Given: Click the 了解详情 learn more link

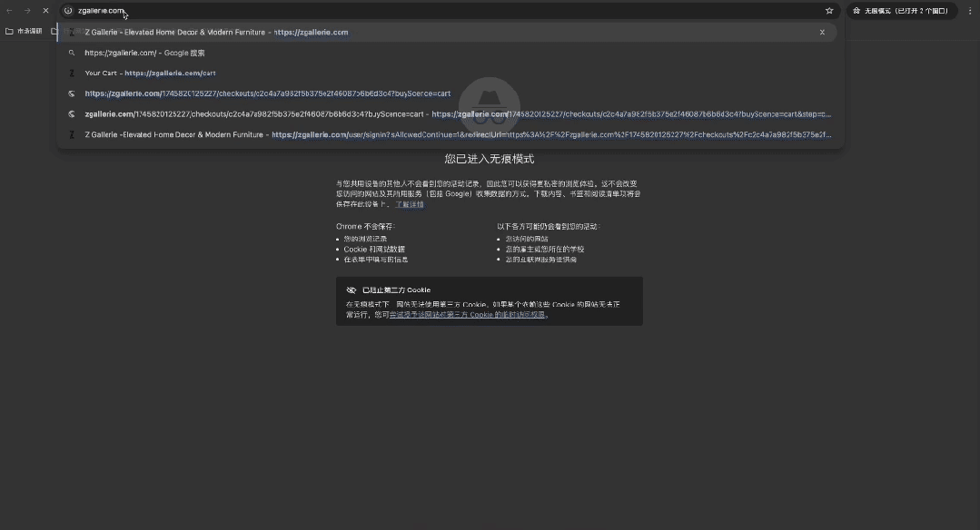Looking at the screenshot, I should pyautogui.click(x=409, y=204).
